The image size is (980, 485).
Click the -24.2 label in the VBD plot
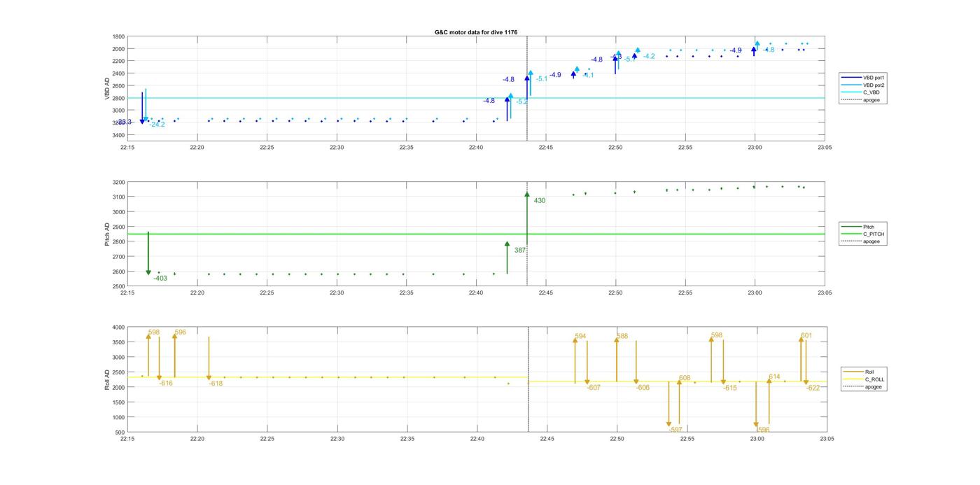(x=157, y=125)
